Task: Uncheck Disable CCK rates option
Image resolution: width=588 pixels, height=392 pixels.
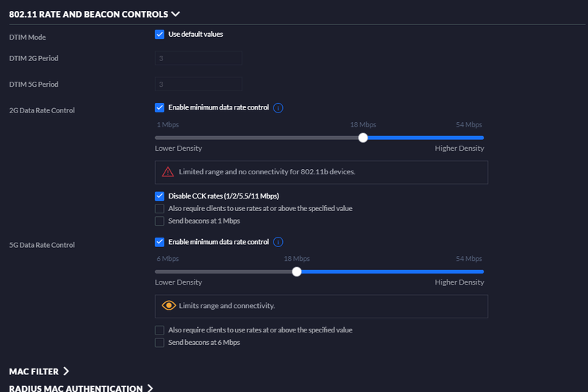Action: pos(159,196)
